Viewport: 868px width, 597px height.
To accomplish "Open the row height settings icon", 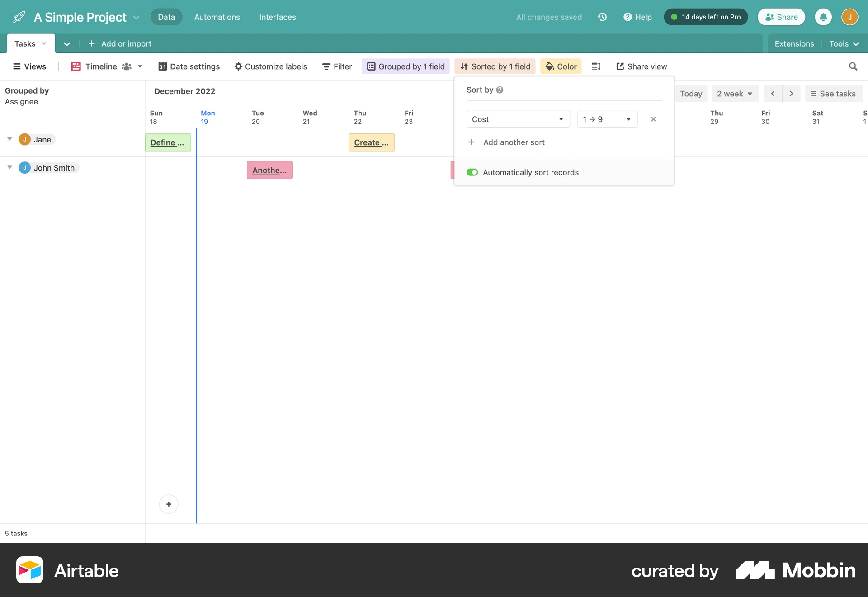I will [596, 66].
